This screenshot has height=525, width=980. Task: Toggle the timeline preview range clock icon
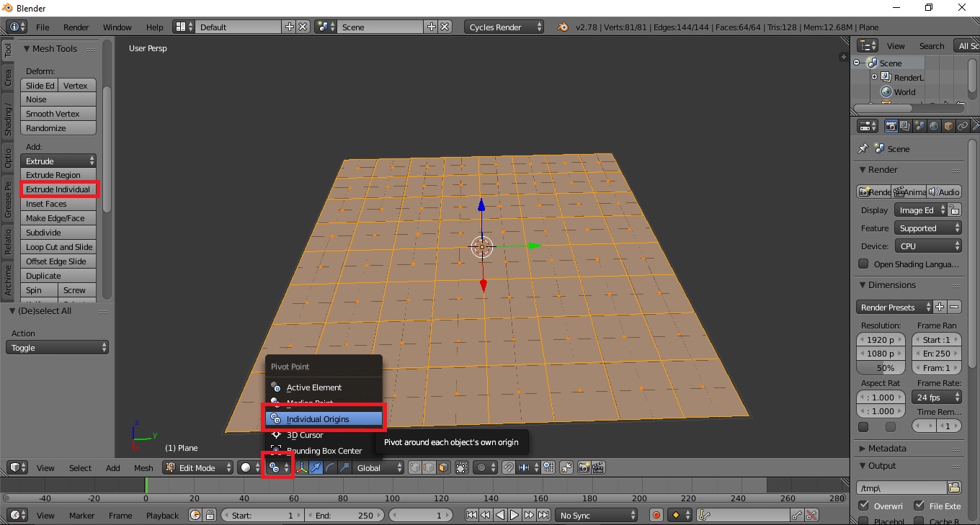point(195,515)
